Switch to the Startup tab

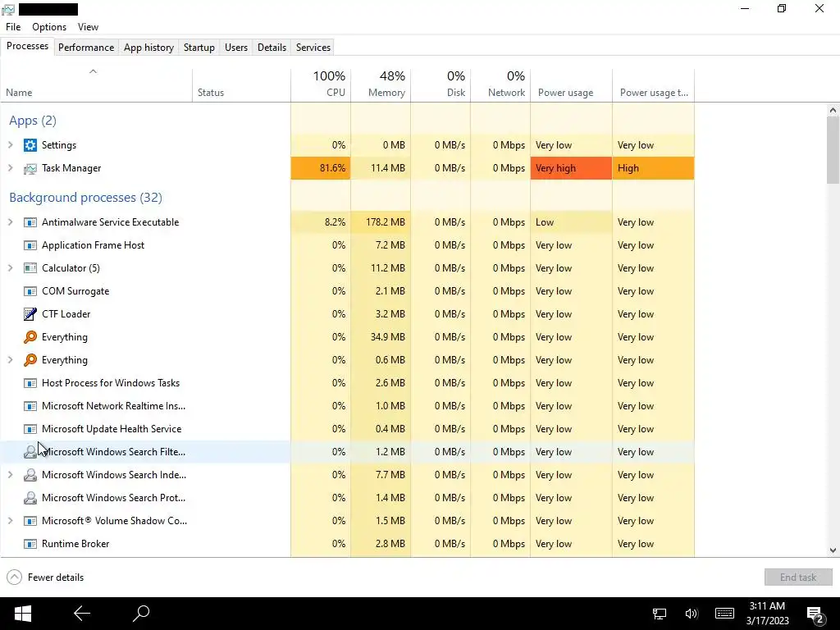[199, 47]
